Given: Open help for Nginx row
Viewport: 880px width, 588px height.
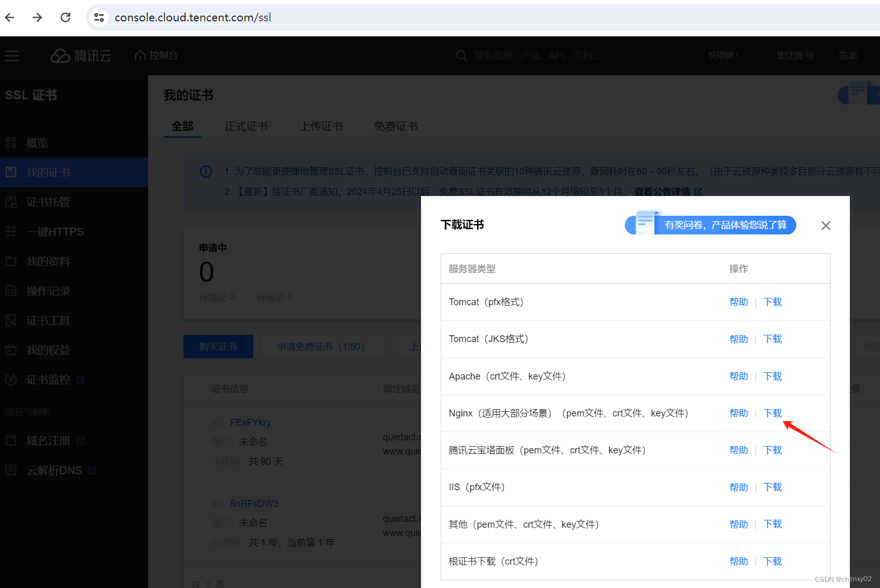Looking at the screenshot, I should pyautogui.click(x=739, y=413).
